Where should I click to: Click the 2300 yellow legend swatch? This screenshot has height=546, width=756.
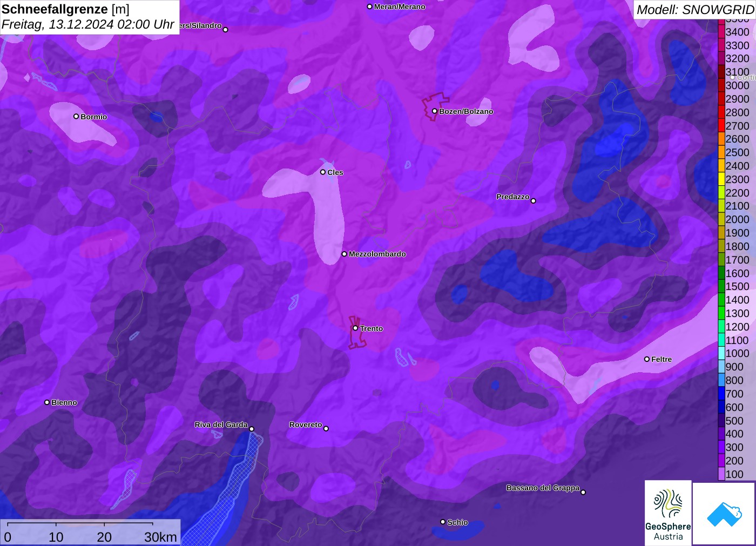721,179
